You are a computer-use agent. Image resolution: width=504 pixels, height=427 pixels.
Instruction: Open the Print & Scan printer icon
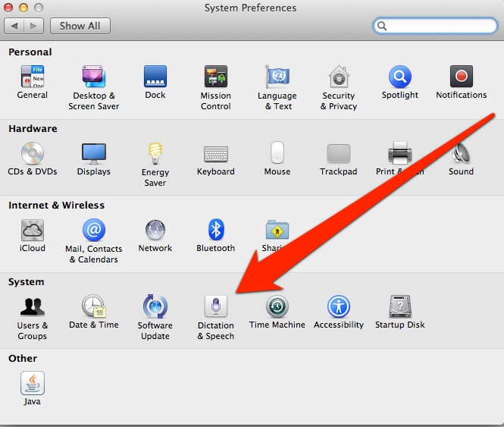click(x=400, y=153)
